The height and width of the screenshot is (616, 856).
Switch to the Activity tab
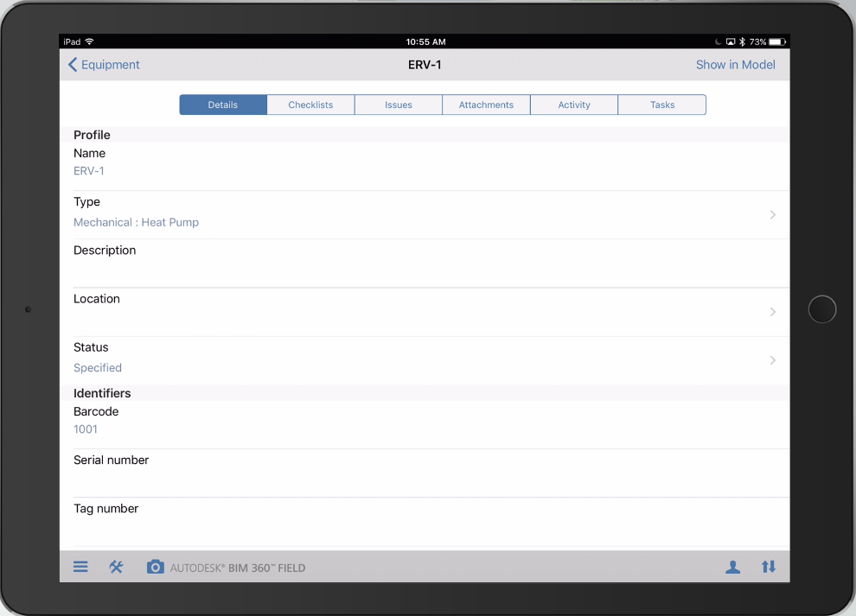tap(573, 104)
